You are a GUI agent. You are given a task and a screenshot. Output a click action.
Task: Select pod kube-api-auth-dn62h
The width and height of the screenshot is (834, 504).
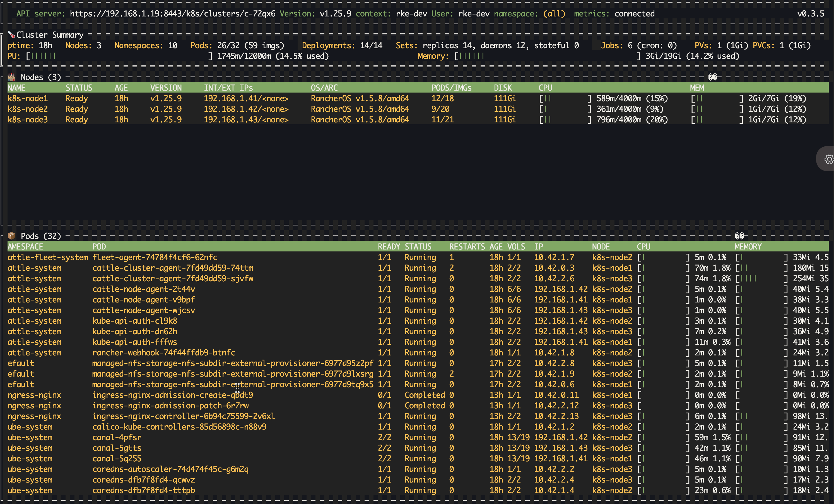(135, 331)
